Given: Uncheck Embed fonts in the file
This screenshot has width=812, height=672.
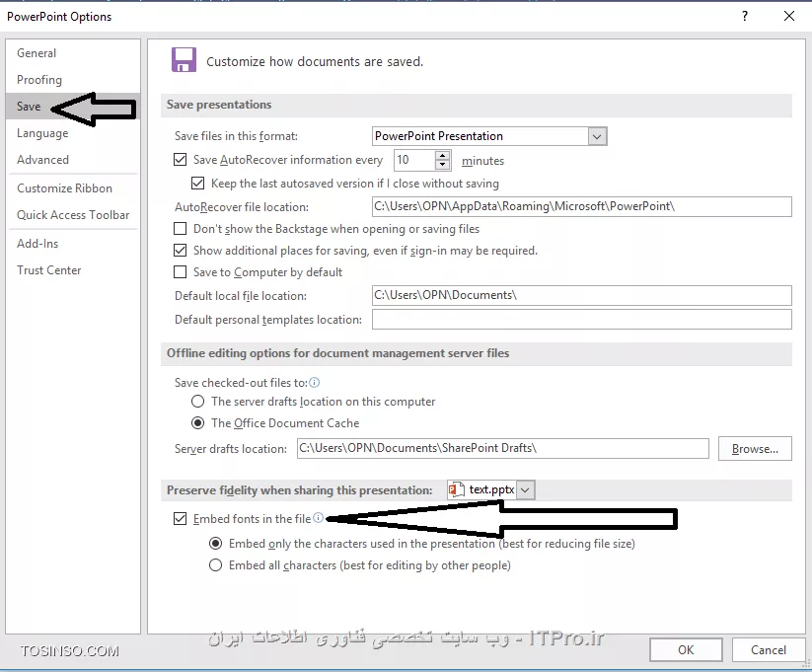Looking at the screenshot, I should point(180,519).
